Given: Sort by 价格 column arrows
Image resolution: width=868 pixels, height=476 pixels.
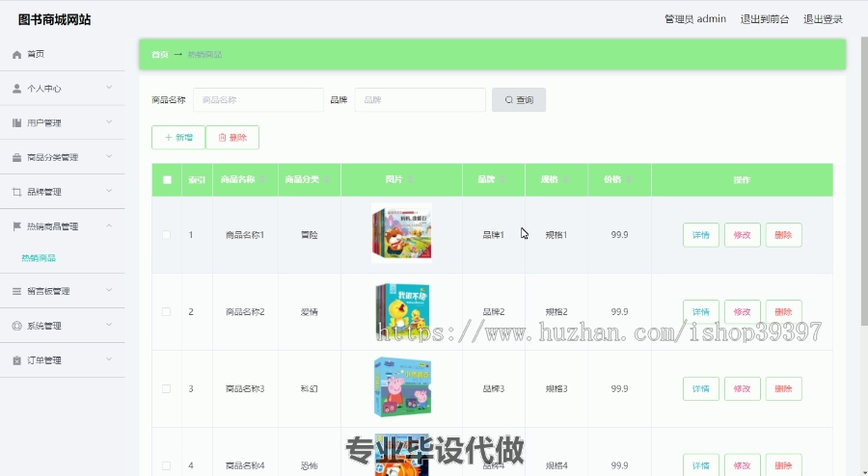Looking at the screenshot, I should [x=628, y=179].
